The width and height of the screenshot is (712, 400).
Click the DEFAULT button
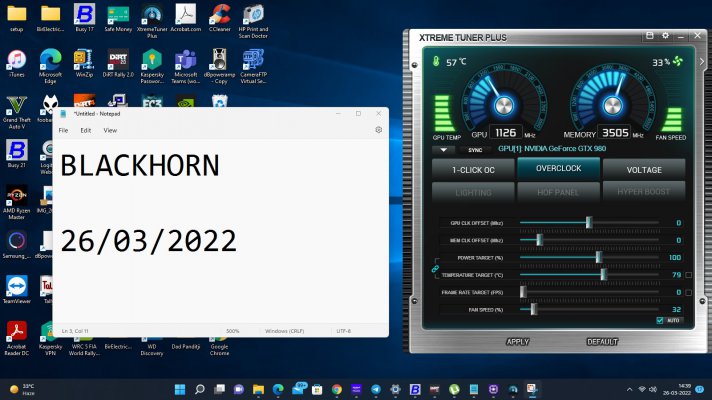(602, 342)
